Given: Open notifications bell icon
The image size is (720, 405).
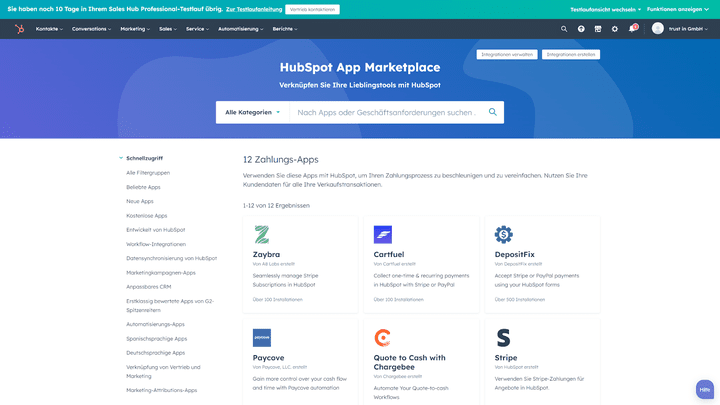Looking at the screenshot, I should [x=632, y=29].
